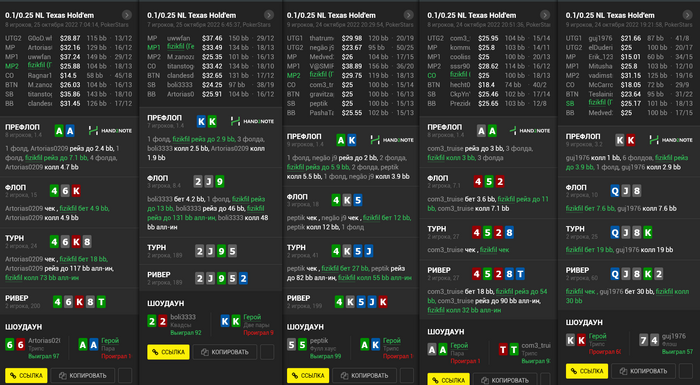Click ССЫЛКА button under guj1976 showdown

click(587, 371)
